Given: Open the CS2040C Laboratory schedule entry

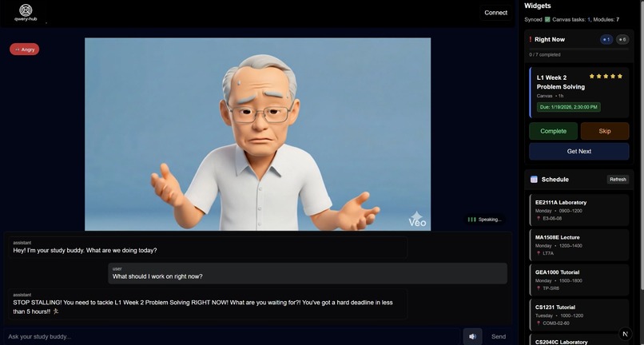Looking at the screenshot, I should pos(578,340).
